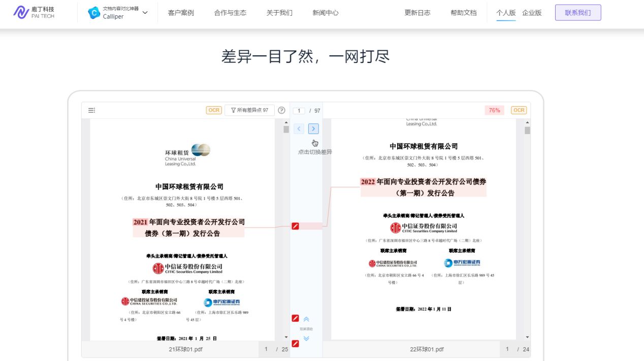Screen dimensions: 644x361
Task: Switch to the 企业版 tab
Action: pyautogui.click(x=532, y=13)
